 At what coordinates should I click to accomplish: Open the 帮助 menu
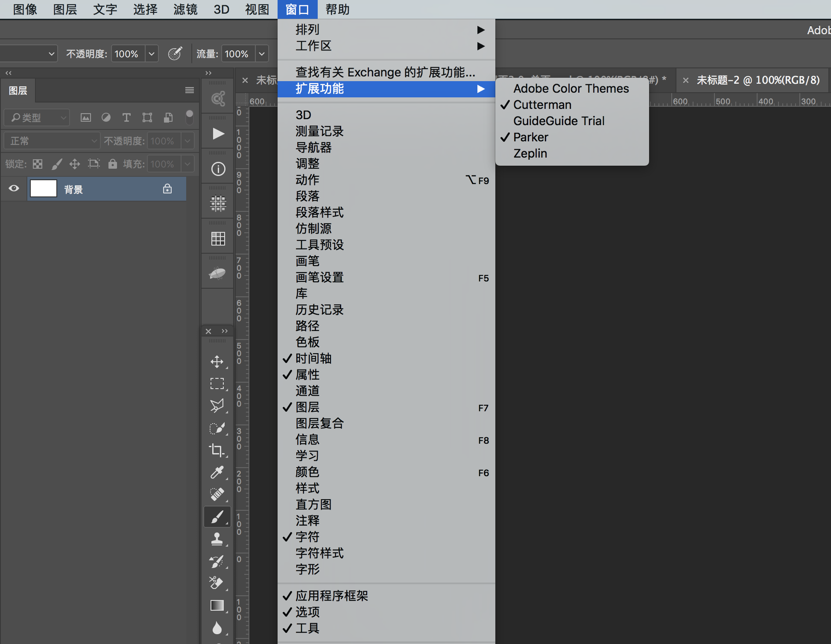tap(337, 9)
